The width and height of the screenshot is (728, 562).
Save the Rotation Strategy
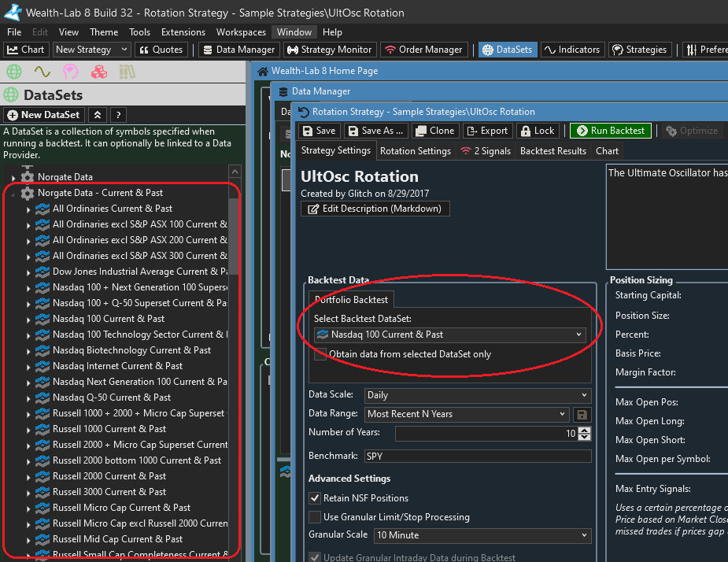319,131
